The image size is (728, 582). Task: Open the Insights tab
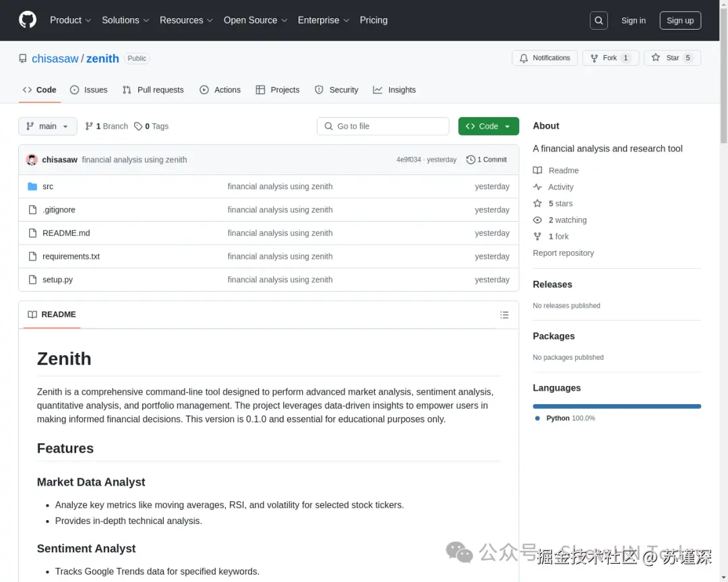(x=394, y=90)
